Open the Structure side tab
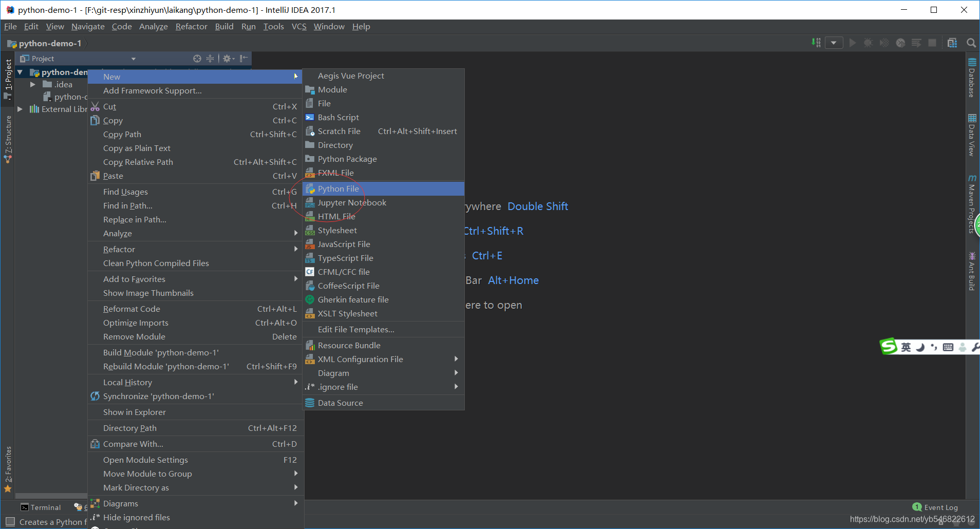 click(8, 139)
